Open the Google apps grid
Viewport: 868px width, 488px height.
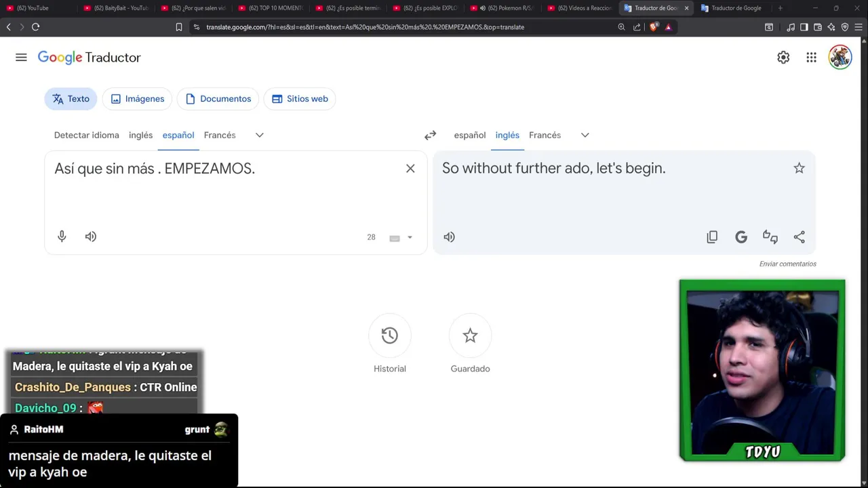(811, 58)
